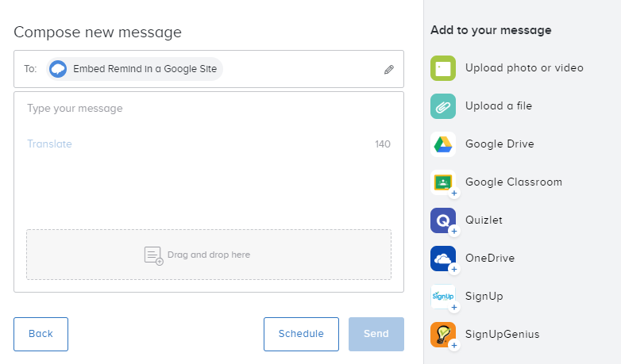Add the Quizlet app icon
Viewport: 621px width, 364px height.
coord(443,220)
